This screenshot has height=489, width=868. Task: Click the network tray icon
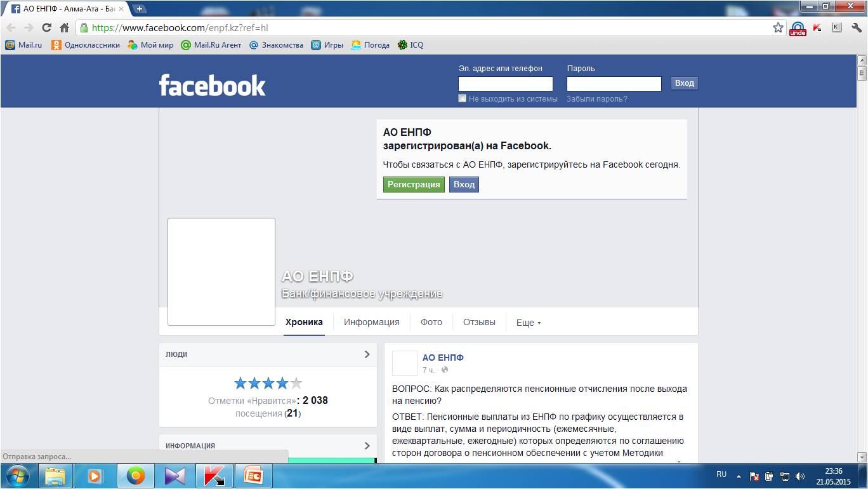click(785, 476)
